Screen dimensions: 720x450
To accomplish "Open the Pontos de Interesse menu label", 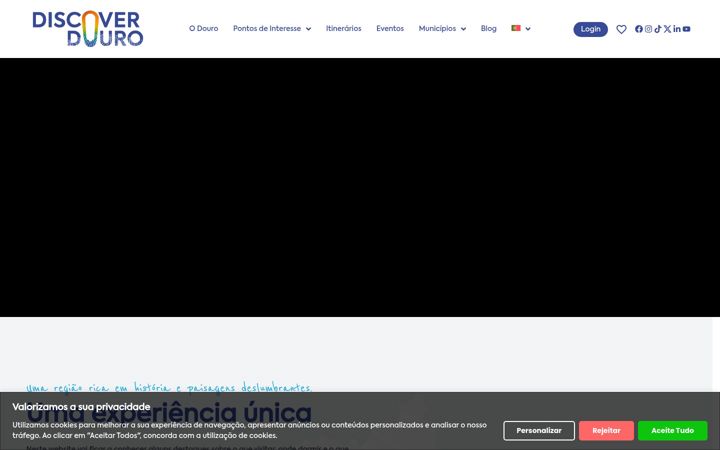I will (x=267, y=28).
